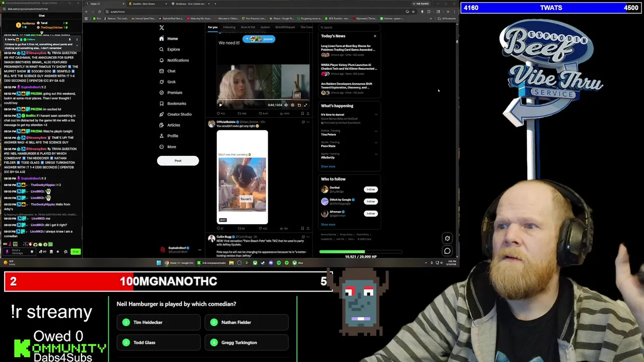Viewport: 644px width, 362px height.
Task: Click the white Post button
Action: (x=178, y=160)
